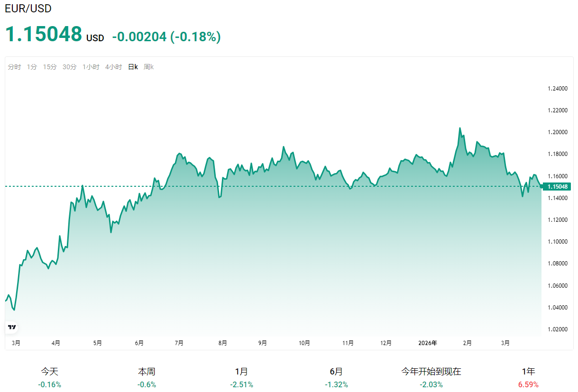Click the green 1.15048 price tag on axis
This screenshot has width=578, height=392.
tap(558, 187)
